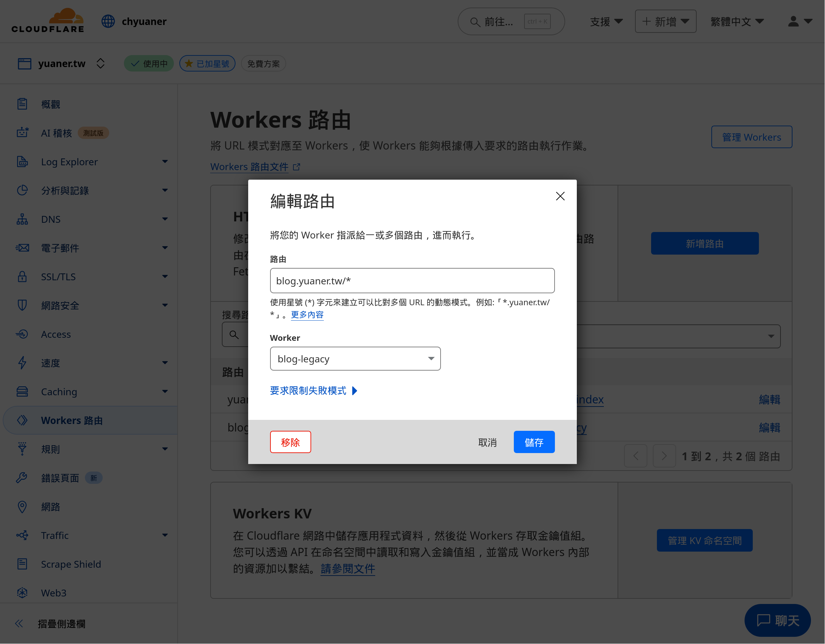Go to 概觀 in the sidebar

pos(51,104)
